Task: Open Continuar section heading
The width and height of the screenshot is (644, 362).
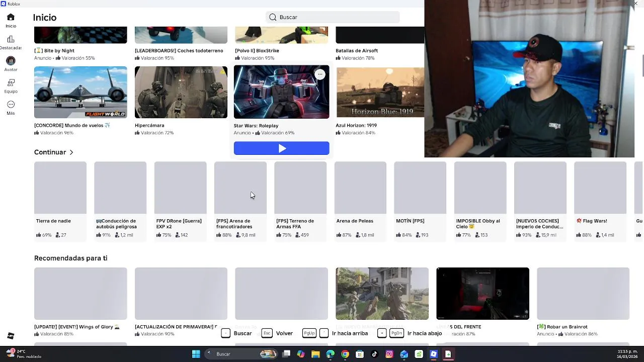Action: tap(50, 152)
